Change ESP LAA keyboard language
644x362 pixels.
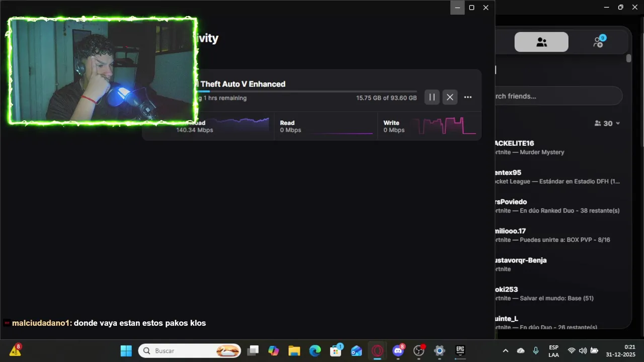pos(553,351)
